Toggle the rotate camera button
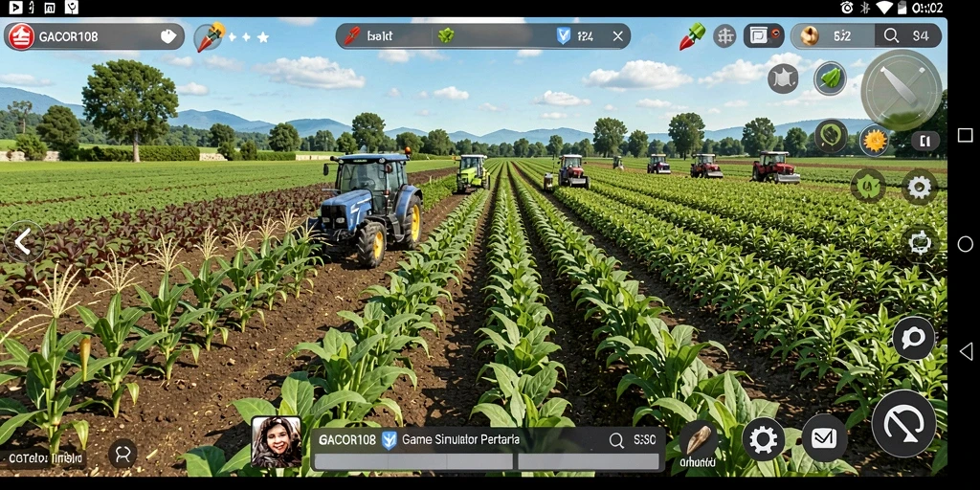The width and height of the screenshot is (980, 490). (x=920, y=242)
